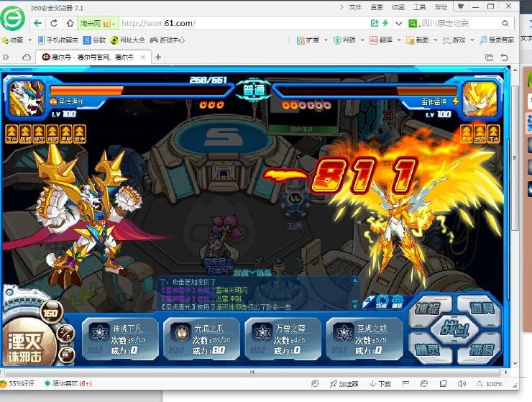Use the 圣虎之威 skill

coord(364,339)
